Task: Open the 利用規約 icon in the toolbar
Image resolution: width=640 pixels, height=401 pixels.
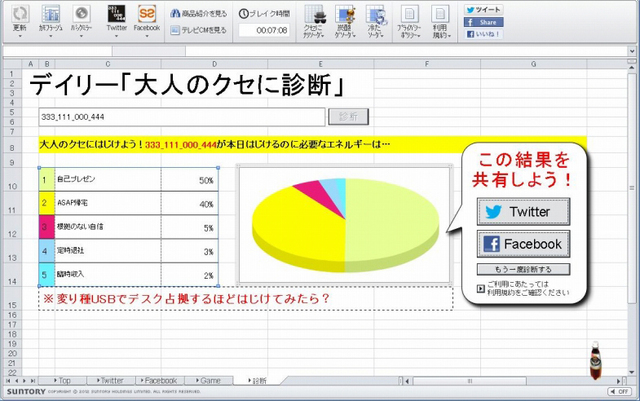Action: [441, 16]
